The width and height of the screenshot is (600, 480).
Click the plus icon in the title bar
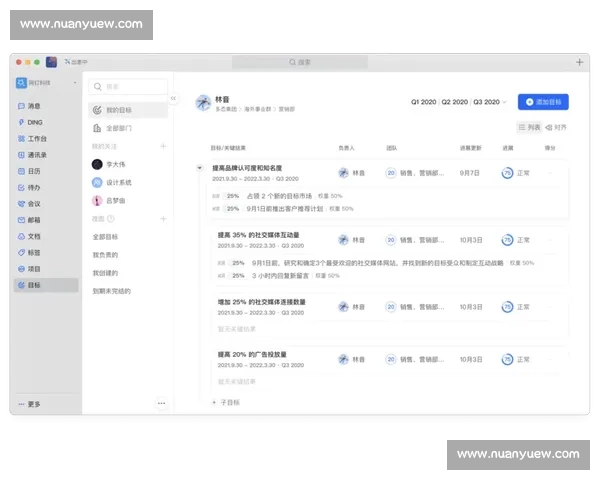tap(579, 62)
